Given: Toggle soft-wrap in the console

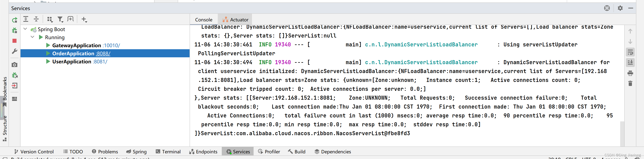Looking at the screenshot, I should point(630,52).
